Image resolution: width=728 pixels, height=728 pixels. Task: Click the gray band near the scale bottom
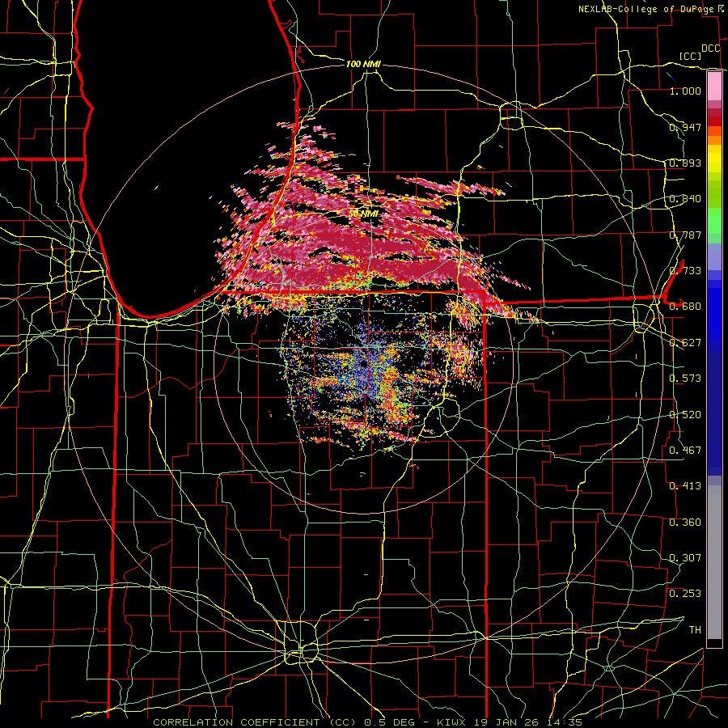coord(714,562)
